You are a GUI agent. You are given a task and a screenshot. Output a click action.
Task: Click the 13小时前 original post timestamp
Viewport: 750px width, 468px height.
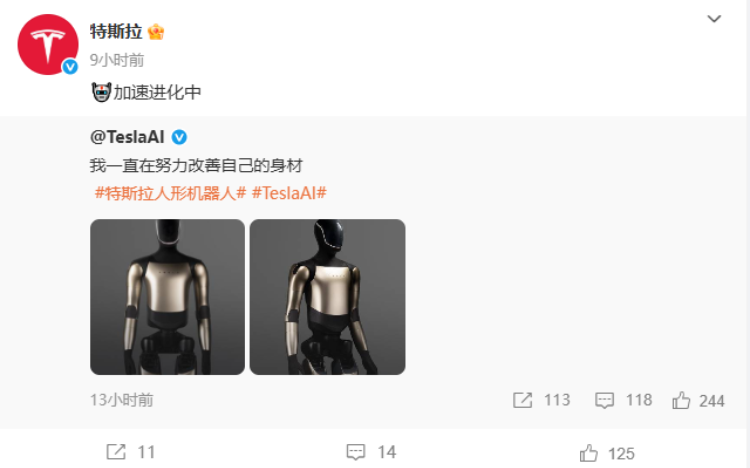pos(121,400)
